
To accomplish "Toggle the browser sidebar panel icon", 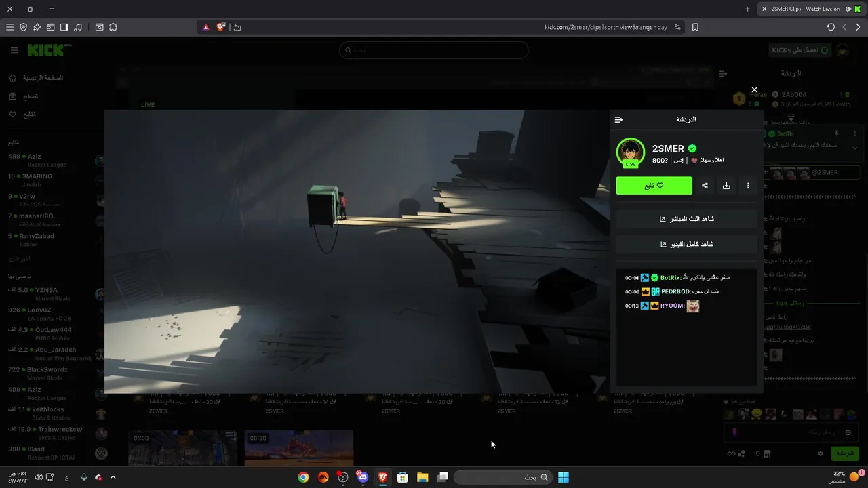I will pos(64,27).
